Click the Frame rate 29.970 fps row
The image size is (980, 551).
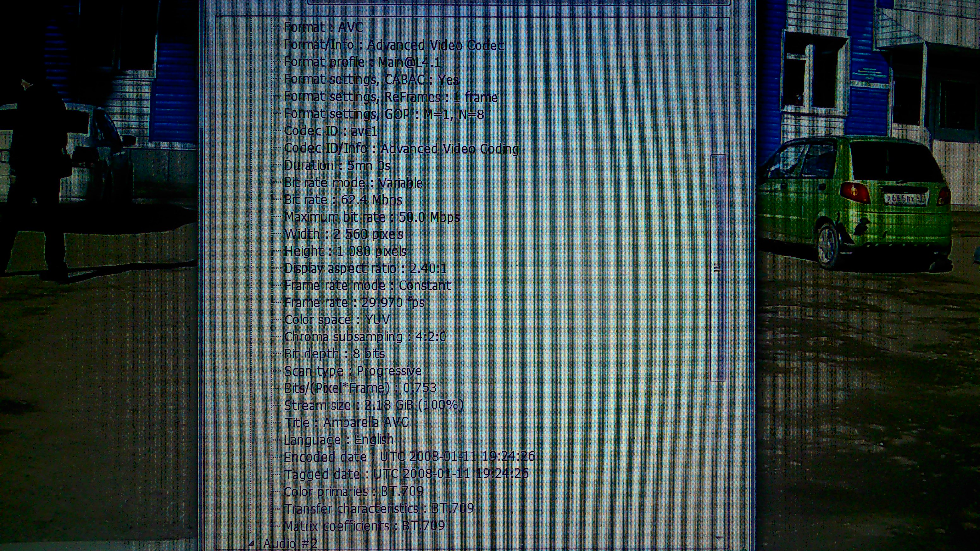[x=354, y=303]
